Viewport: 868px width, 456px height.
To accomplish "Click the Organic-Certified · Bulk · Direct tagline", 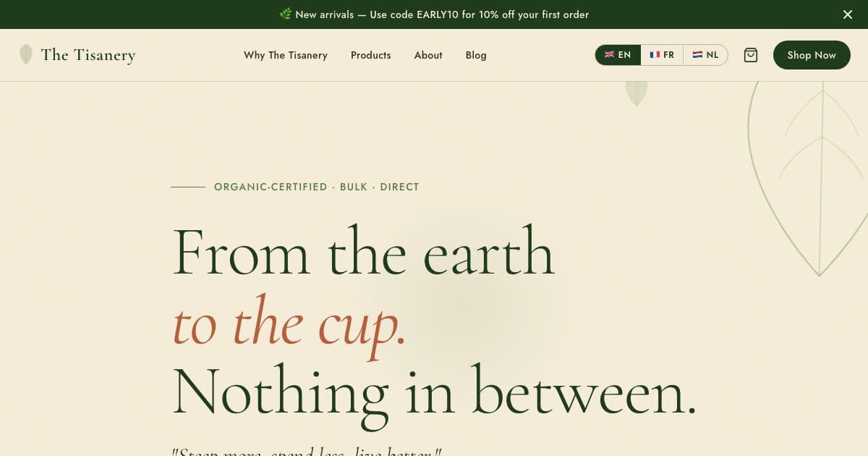I will click(317, 187).
